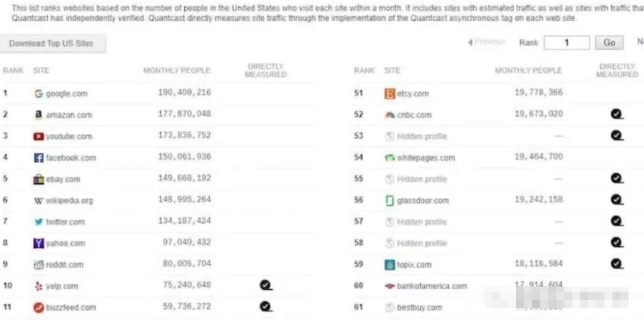Click the BuzzFeed logo icon
The width and height of the screenshot is (644, 320).
click(x=39, y=307)
